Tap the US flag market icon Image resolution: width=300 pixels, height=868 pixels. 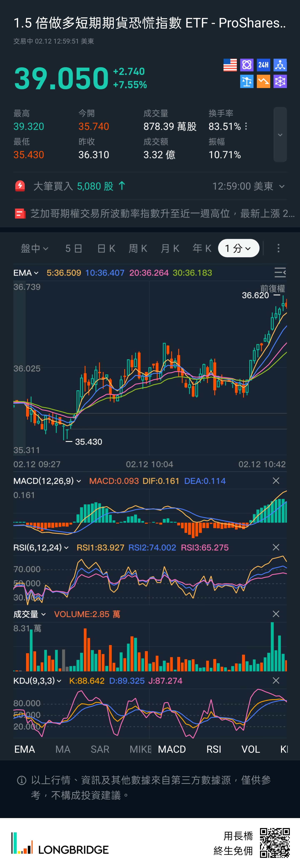tap(230, 65)
